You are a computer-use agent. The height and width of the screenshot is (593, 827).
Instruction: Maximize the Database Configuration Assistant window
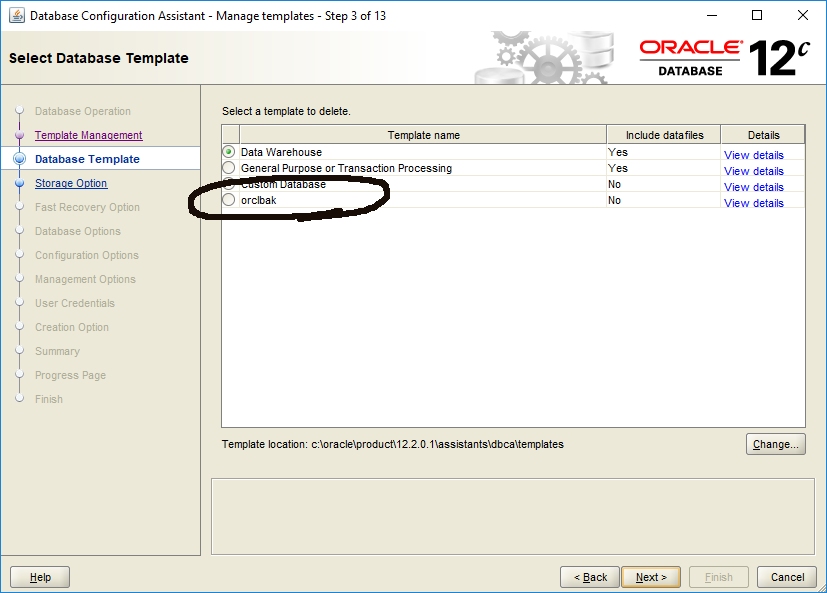pos(757,15)
